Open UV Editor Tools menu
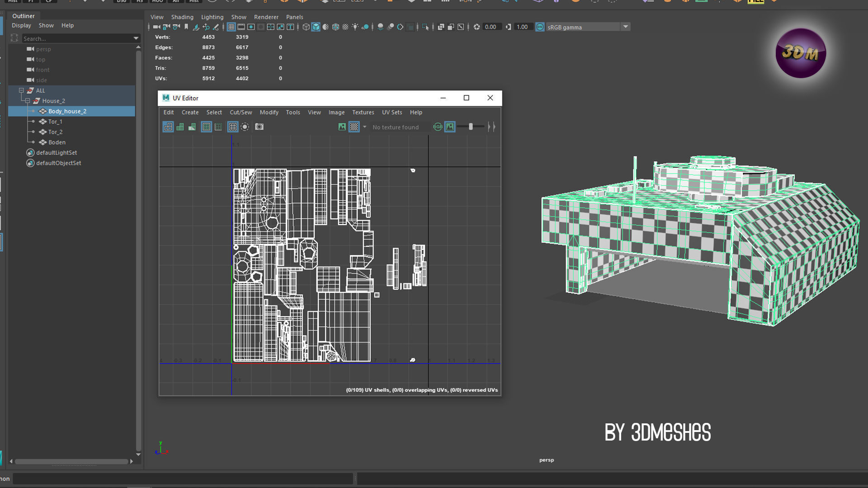 (x=293, y=113)
